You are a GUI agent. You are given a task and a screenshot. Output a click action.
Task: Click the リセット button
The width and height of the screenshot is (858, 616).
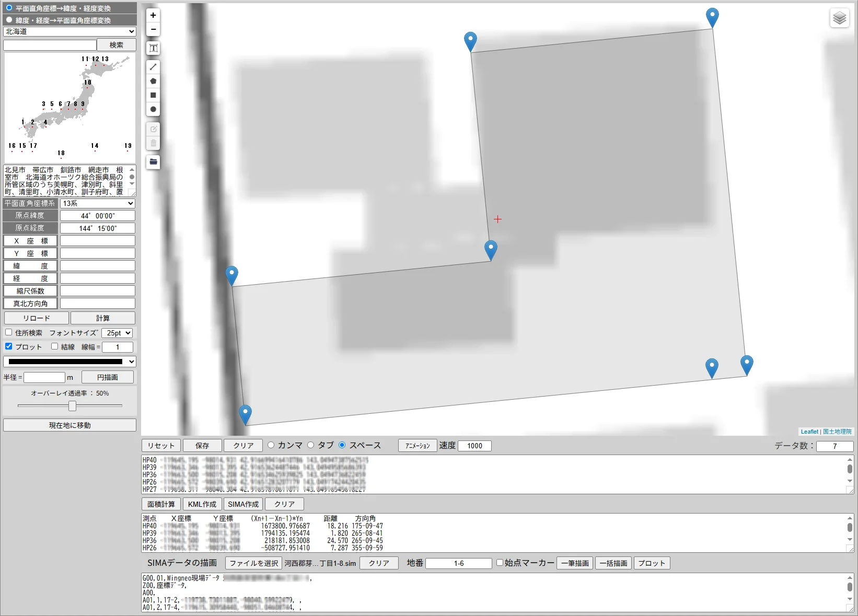point(161,446)
